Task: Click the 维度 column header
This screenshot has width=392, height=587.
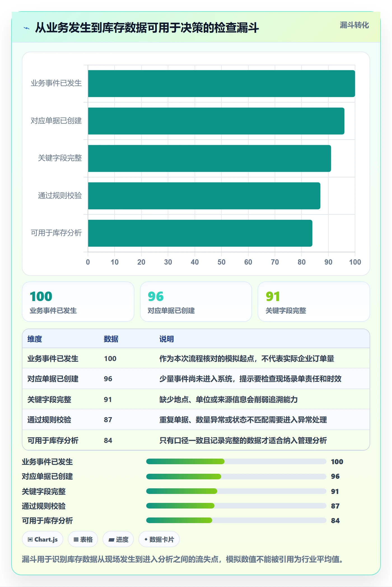Action: pyautogui.click(x=35, y=339)
